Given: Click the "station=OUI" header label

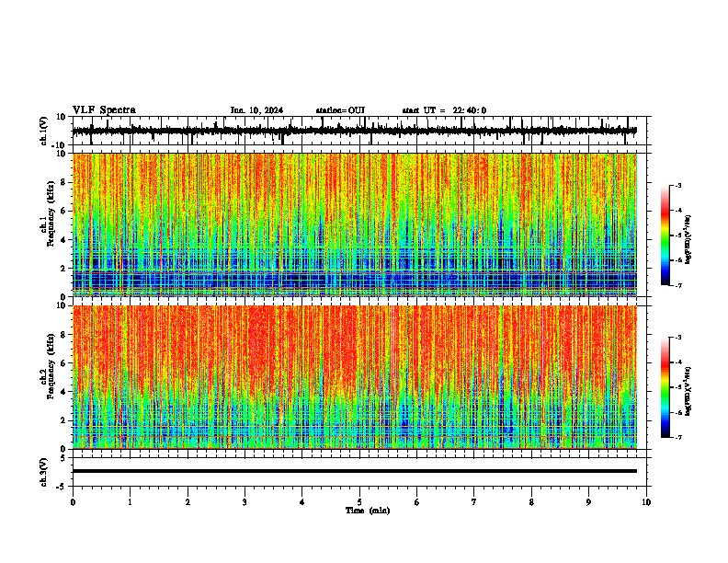Looking at the screenshot, I should [340, 110].
